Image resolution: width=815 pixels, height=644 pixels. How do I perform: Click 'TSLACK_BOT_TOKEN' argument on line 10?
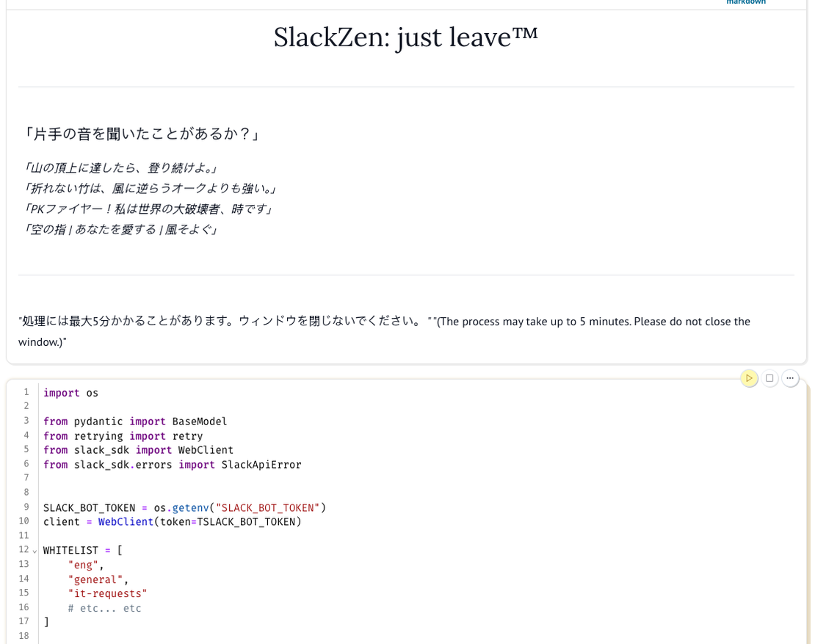click(246, 522)
